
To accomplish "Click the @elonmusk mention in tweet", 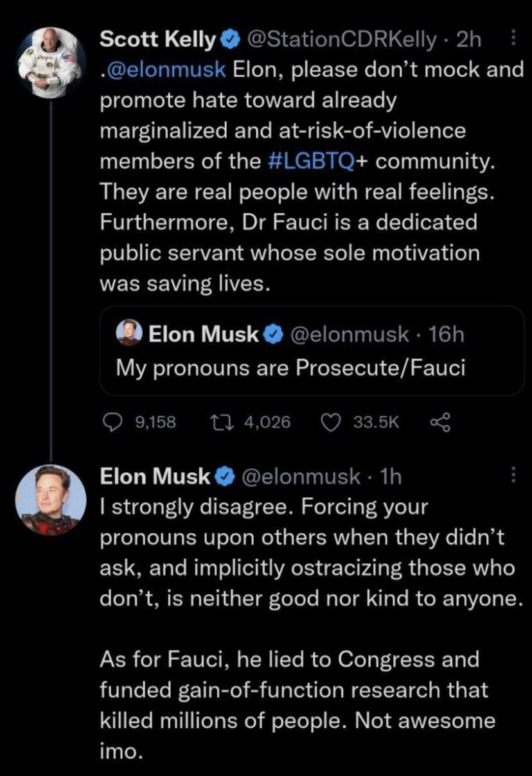I will [x=166, y=69].
